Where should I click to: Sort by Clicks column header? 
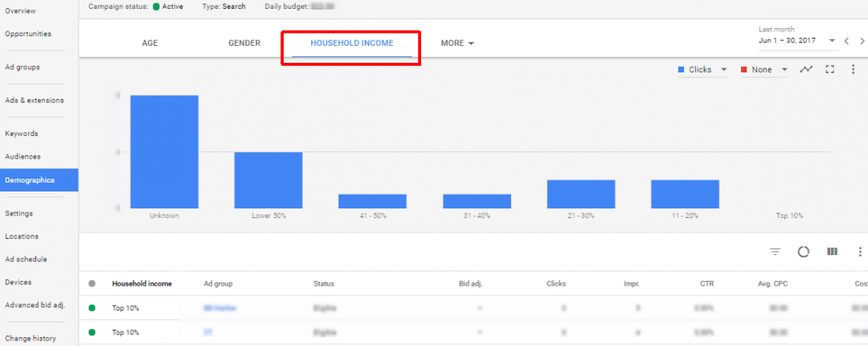click(556, 283)
